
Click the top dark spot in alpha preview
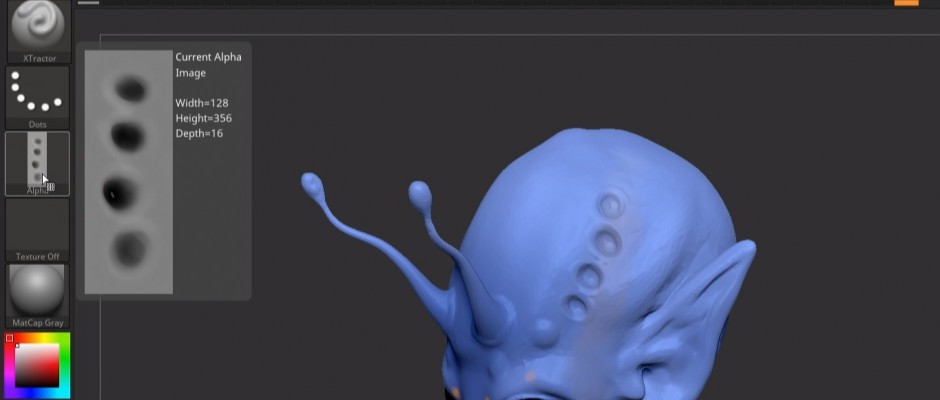pyautogui.click(x=130, y=90)
